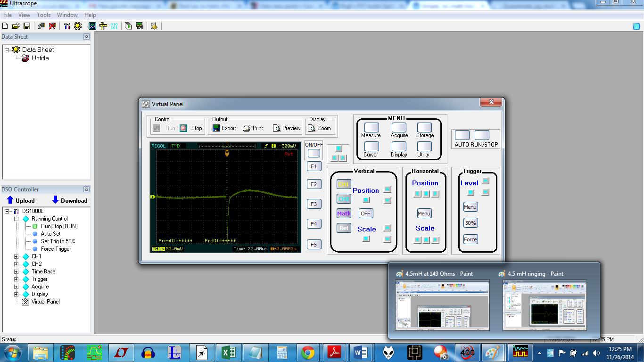Viewport: 644px width, 362px height.
Task: Open Google Chrome from the taskbar
Action: point(308,352)
